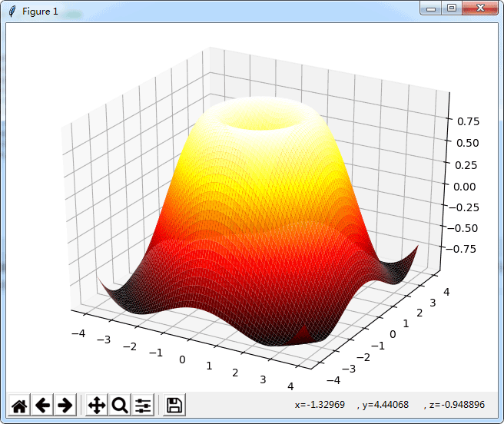Click the x-axis tick label −4
Image resolution: width=504 pixels, height=424 pixels.
tap(78, 333)
